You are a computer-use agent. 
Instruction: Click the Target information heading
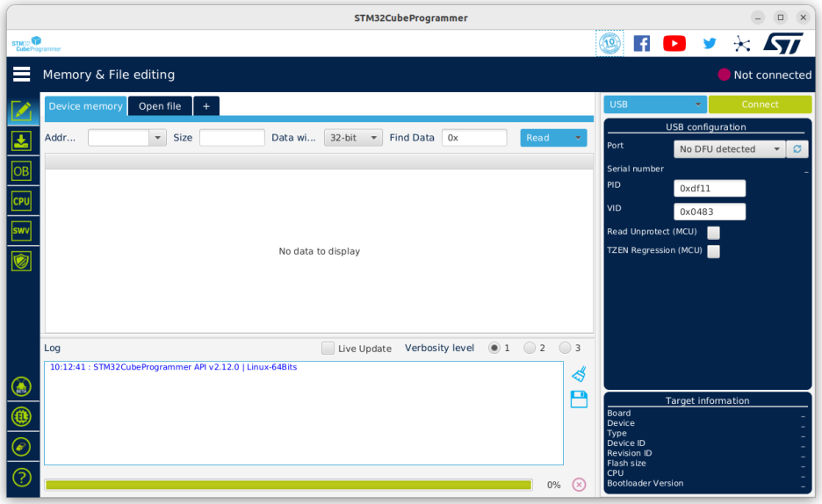pyautogui.click(x=707, y=400)
